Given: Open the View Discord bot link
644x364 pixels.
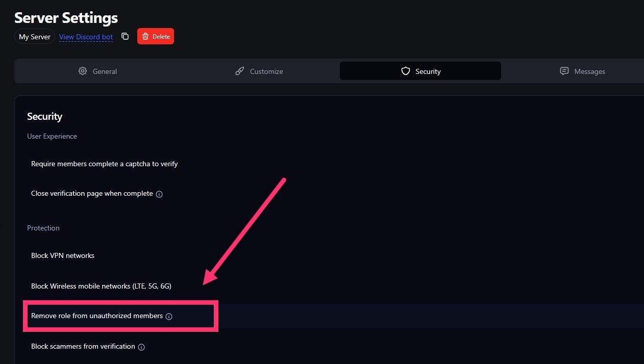Looking at the screenshot, I should pos(86,37).
